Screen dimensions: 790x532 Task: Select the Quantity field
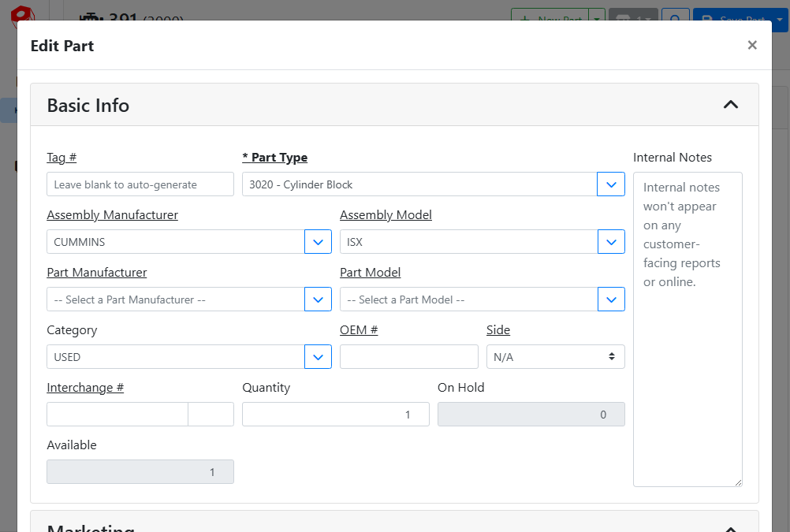click(335, 415)
